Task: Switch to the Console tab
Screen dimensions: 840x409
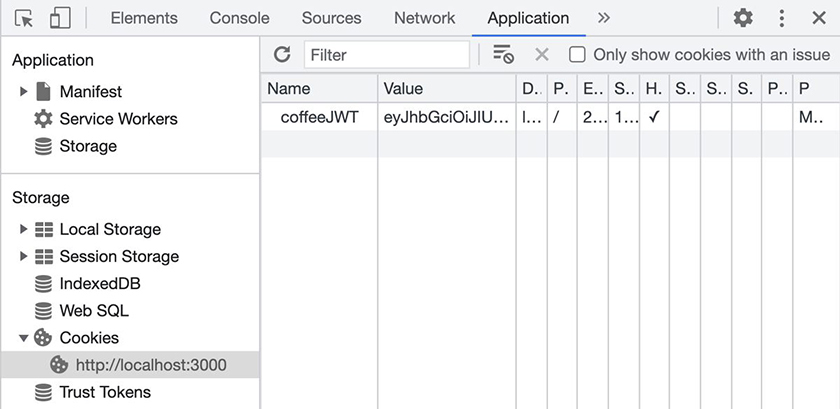Action: pos(239,18)
